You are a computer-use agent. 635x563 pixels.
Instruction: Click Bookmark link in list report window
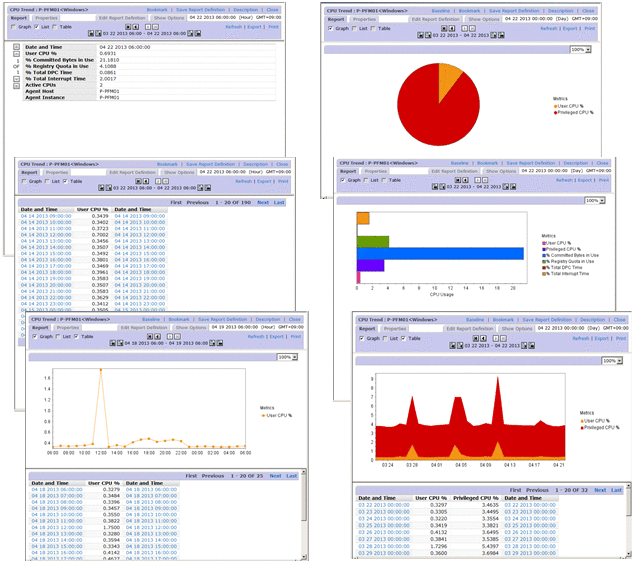(157, 9)
